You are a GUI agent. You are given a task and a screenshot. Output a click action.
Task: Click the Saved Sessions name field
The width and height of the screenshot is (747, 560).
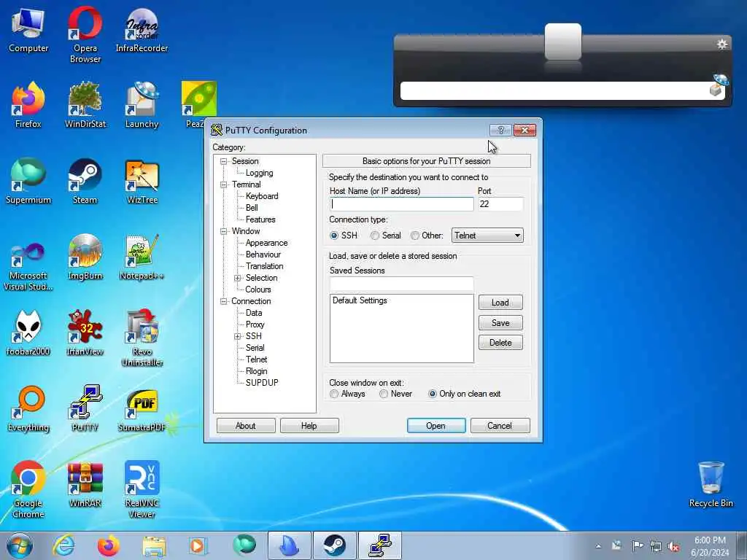[x=402, y=284]
